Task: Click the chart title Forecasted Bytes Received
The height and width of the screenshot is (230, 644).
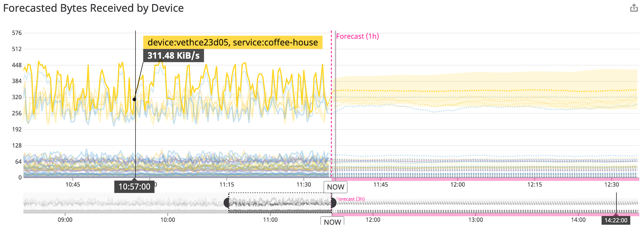Action: tap(94, 8)
